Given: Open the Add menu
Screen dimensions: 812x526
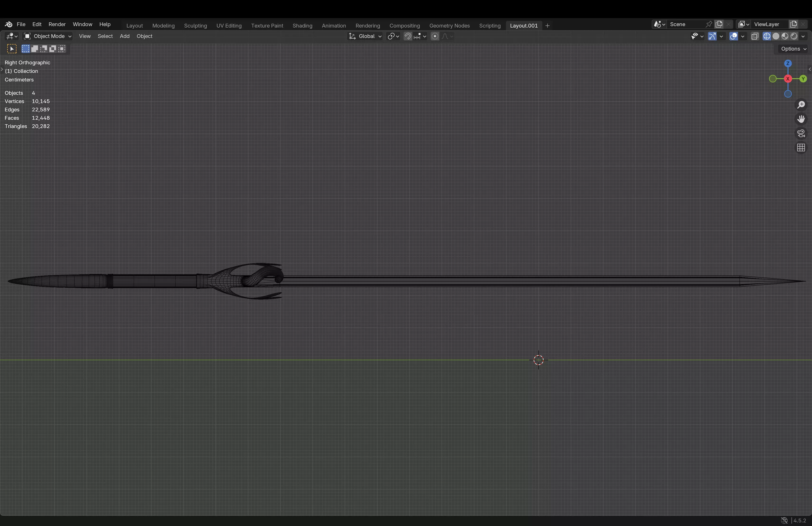Looking at the screenshot, I should point(124,36).
